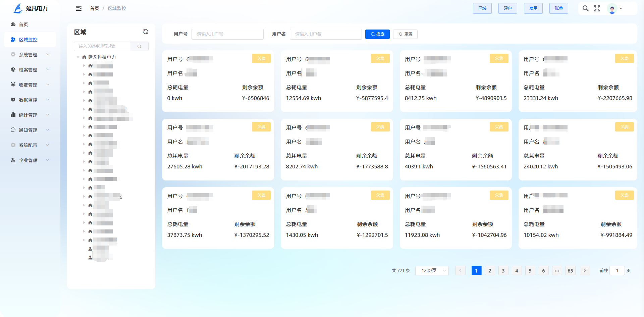The image size is (644, 317).
Task: Click the refresh icon in 区域 panel
Action: click(x=146, y=32)
